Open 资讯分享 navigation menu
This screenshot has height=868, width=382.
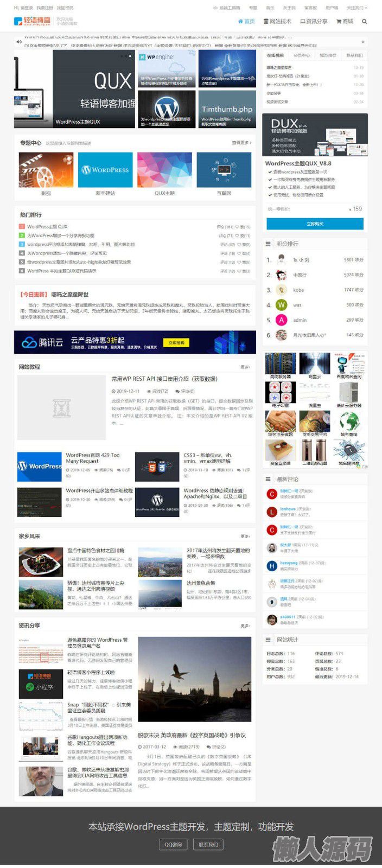coord(314,22)
